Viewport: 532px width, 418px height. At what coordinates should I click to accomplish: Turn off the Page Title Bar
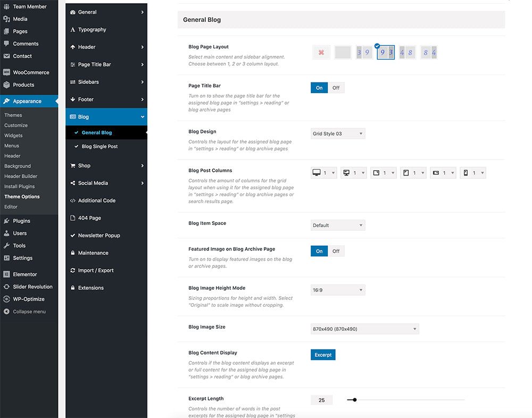(x=336, y=88)
